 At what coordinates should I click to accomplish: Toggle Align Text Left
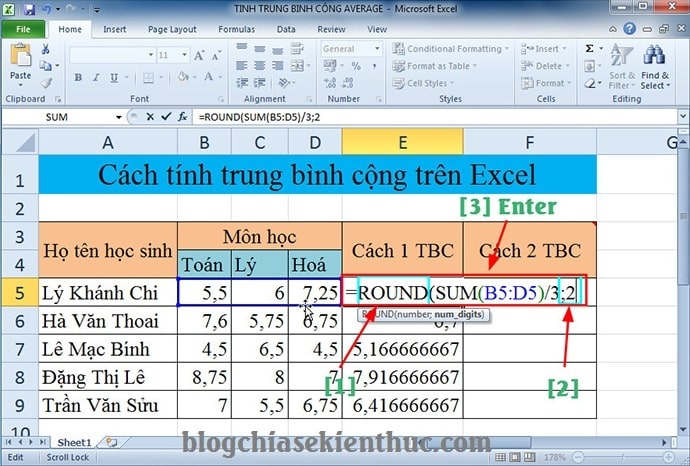click(241, 66)
